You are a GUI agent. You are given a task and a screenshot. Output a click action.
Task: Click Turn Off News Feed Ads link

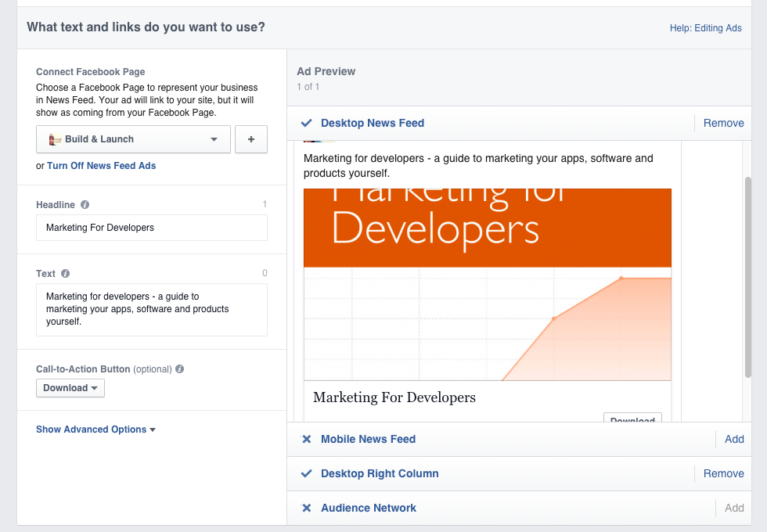tap(101, 166)
